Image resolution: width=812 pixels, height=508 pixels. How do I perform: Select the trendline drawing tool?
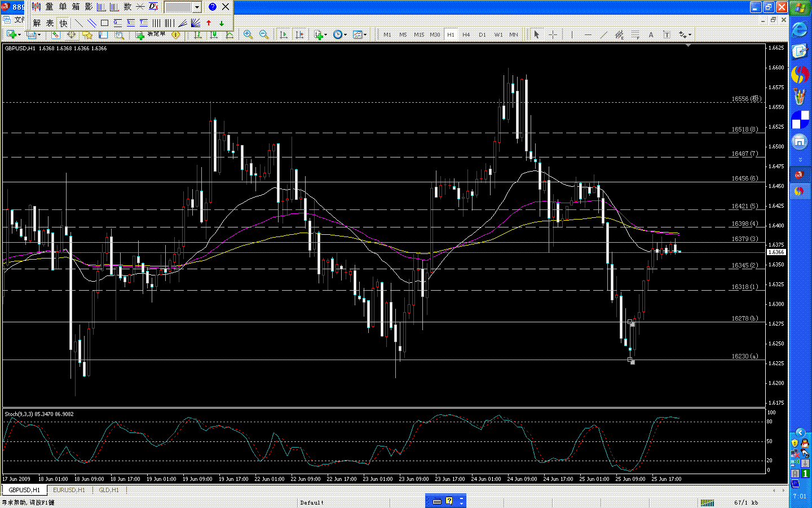click(x=603, y=34)
